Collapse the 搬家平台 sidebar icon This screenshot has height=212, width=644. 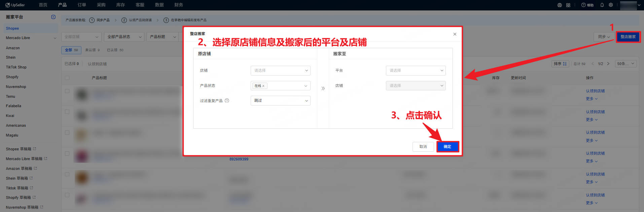click(x=53, y=17)
